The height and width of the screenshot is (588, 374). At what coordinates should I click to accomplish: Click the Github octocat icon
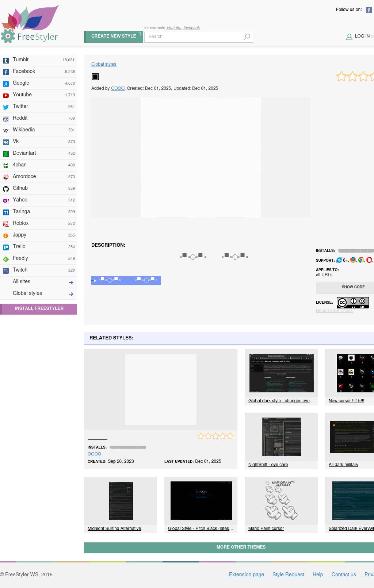click(x=6, y=189)
